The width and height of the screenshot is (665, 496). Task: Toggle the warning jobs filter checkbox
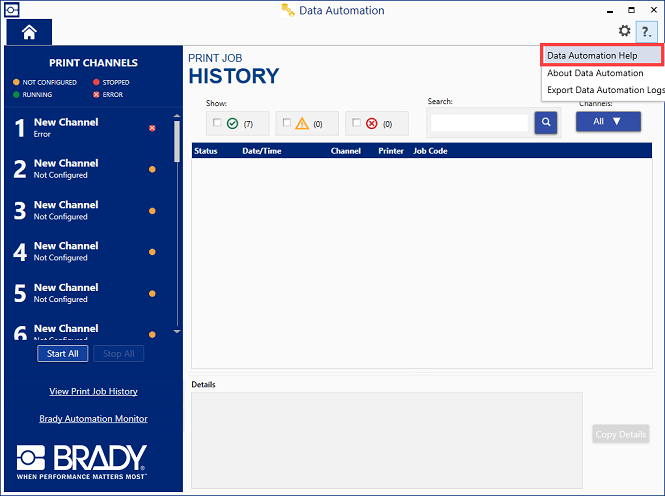[x=287, y=123]
